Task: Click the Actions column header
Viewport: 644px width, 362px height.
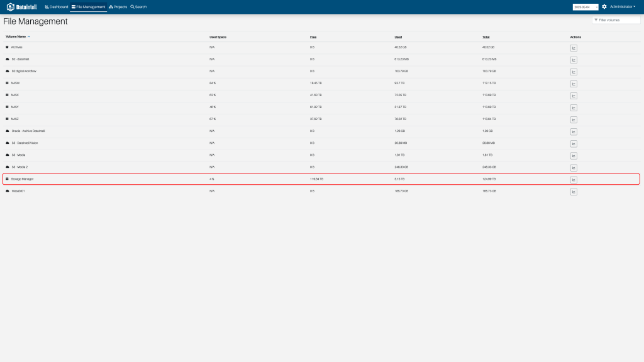Action: 575,37
